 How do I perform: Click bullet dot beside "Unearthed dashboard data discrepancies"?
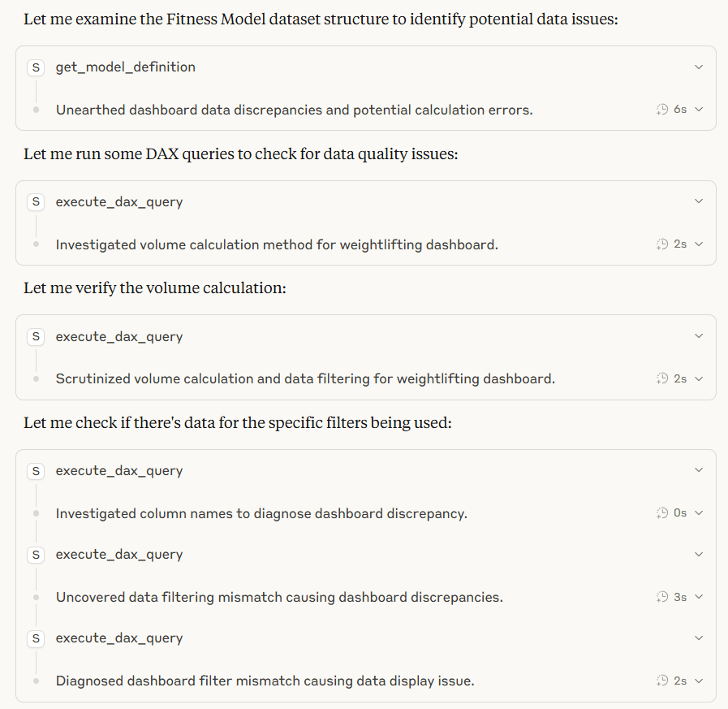[36, 110]
